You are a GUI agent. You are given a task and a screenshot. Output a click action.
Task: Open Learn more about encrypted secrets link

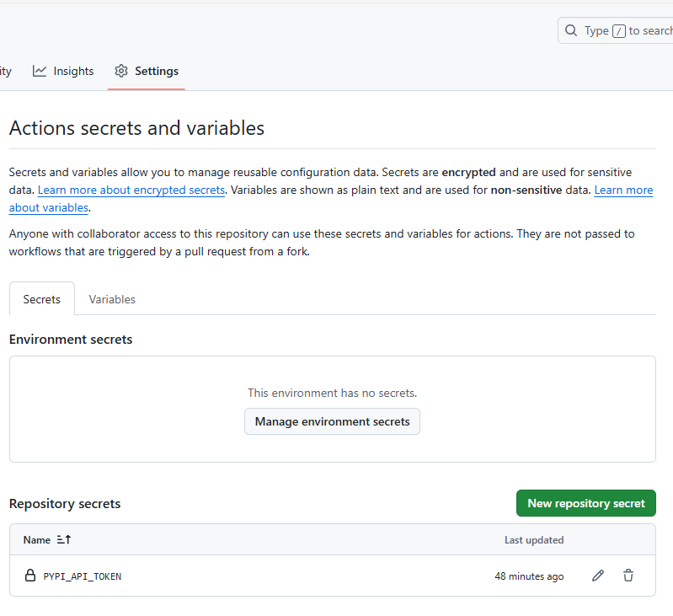click(131, 190)
